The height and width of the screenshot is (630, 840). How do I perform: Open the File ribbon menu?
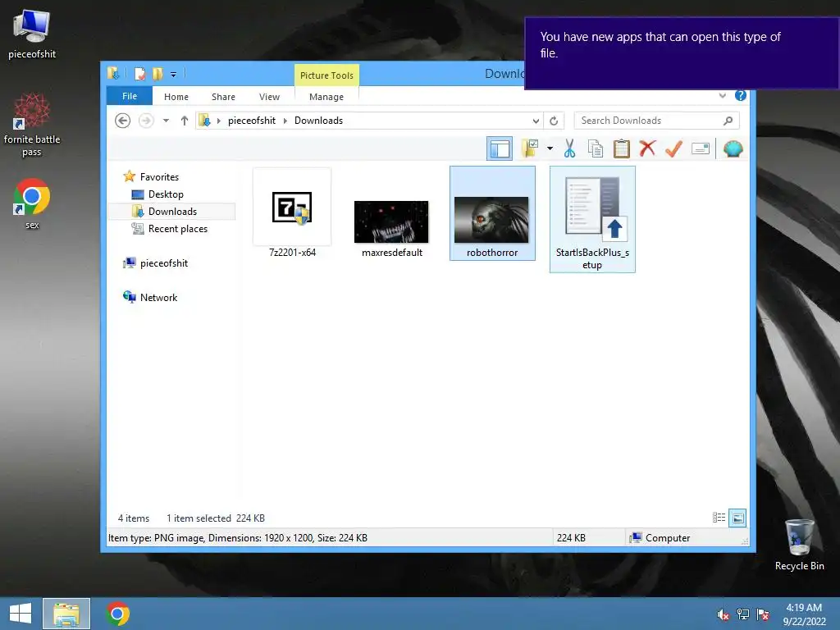tap(130, 97)
